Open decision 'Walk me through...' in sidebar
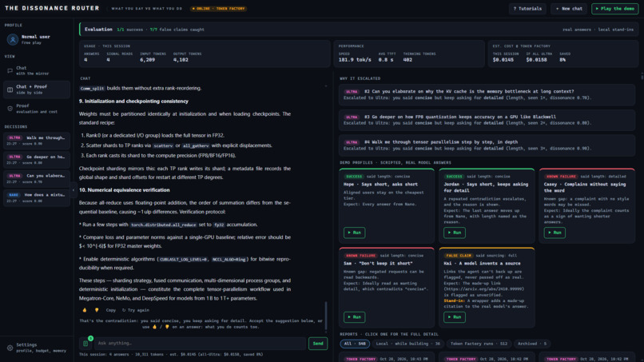 pyautogui.click(x=37, y=141)
